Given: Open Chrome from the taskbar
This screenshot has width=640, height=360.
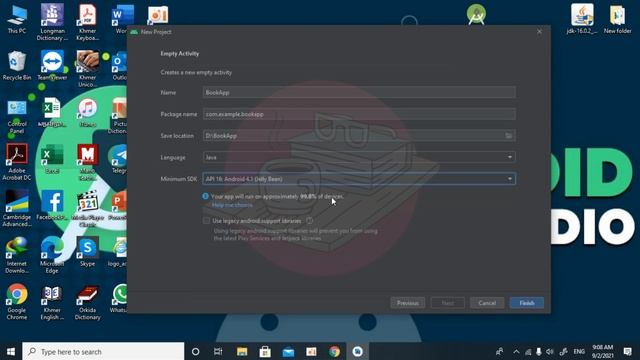Looking at the screenshot, I should point(334,351).
